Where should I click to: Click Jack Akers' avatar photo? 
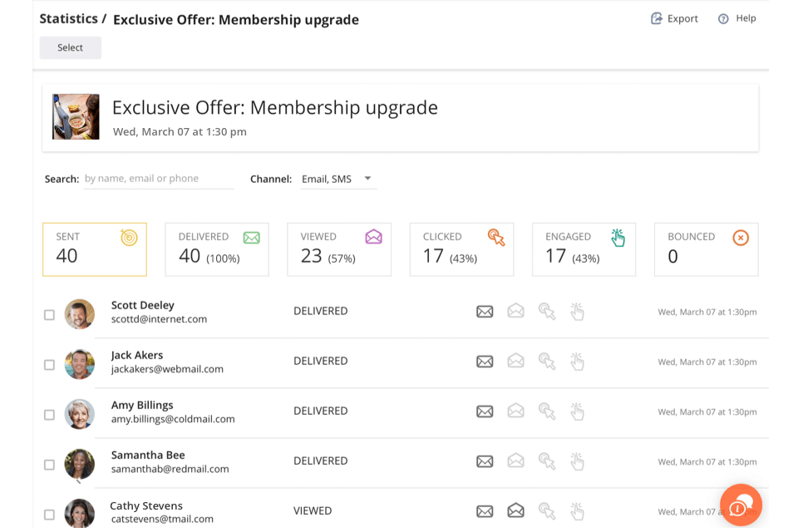[80, 364]
